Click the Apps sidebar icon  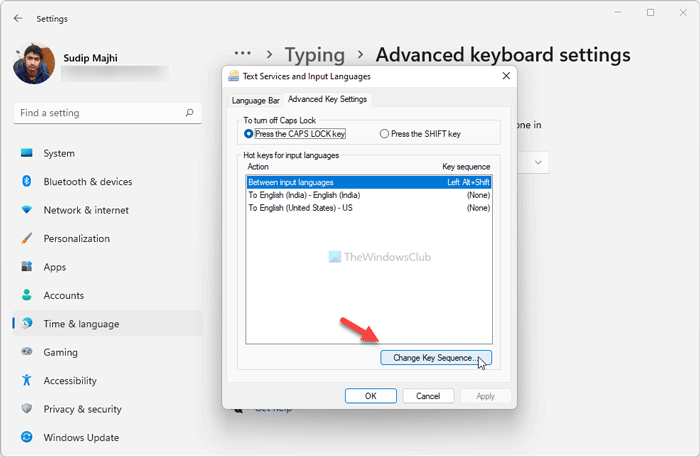[26, 267]
